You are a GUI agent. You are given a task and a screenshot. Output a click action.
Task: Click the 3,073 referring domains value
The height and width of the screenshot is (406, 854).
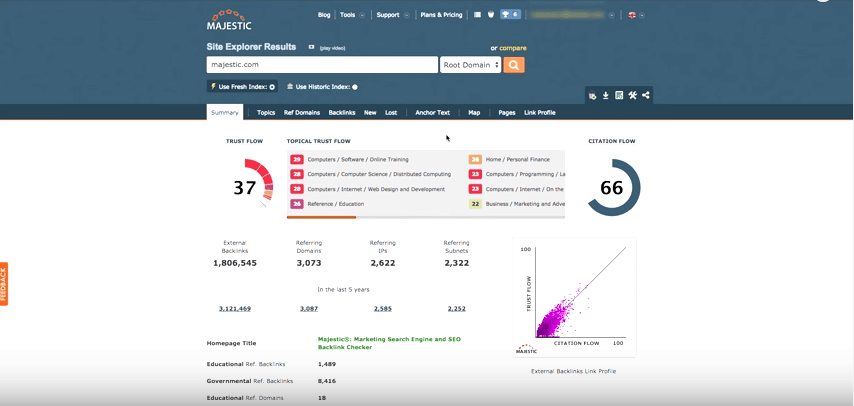309,263
